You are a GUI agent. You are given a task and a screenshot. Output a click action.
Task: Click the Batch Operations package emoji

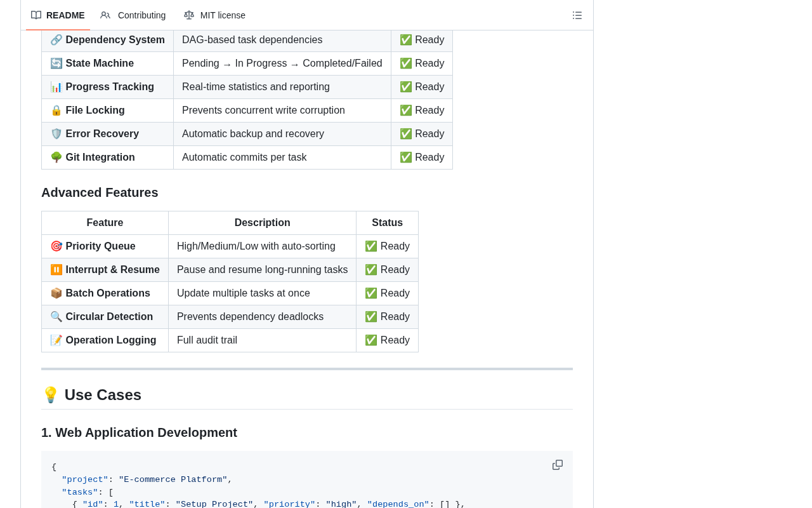(56, 293)
